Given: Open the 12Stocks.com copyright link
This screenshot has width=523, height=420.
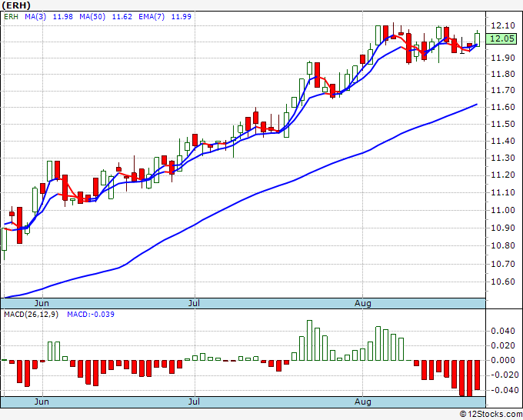Looking at the screenshot, I should tap(491, 415).
